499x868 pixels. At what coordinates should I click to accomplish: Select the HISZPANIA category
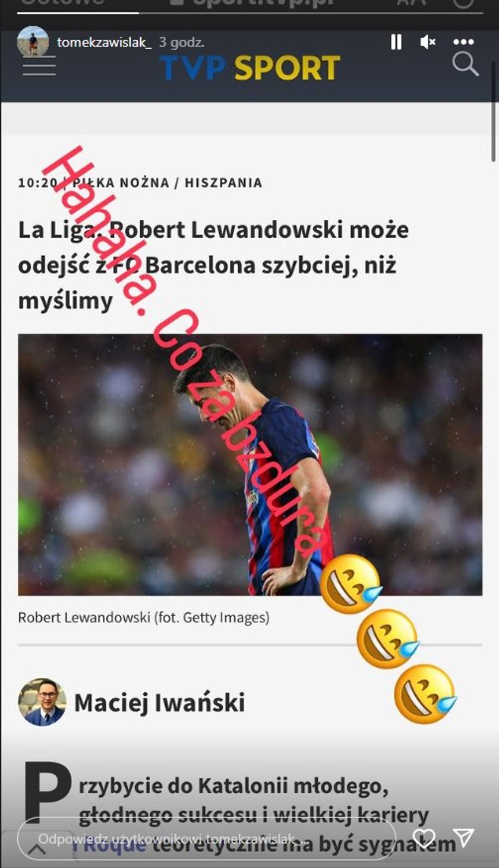(x=223, y=182)
